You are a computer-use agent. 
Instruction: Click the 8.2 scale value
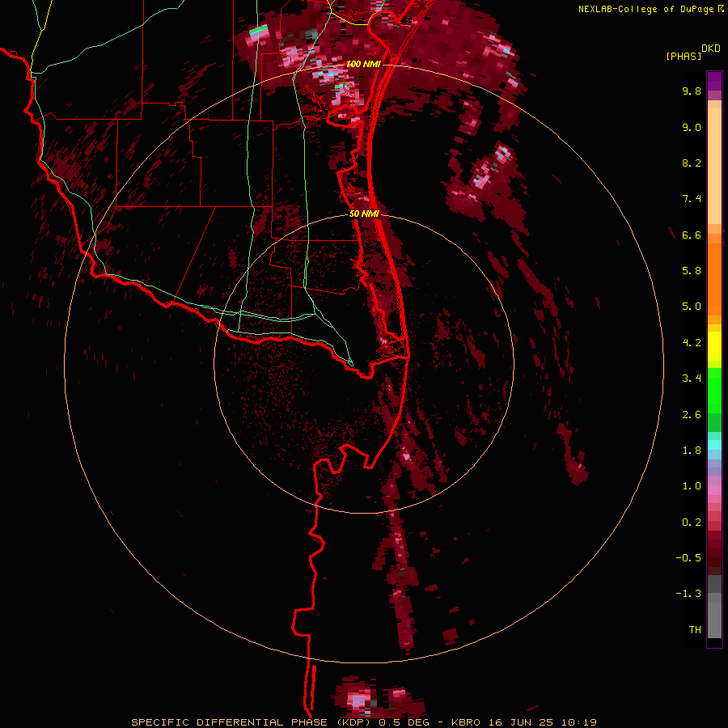coord(692,163)
